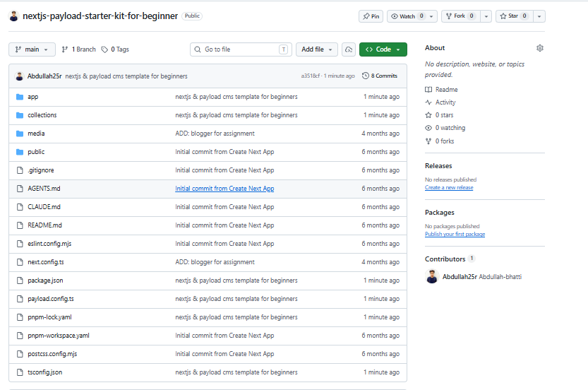Click the folder icon next to collections
This screenshot has height=390, width=588.
click(20, 115)
